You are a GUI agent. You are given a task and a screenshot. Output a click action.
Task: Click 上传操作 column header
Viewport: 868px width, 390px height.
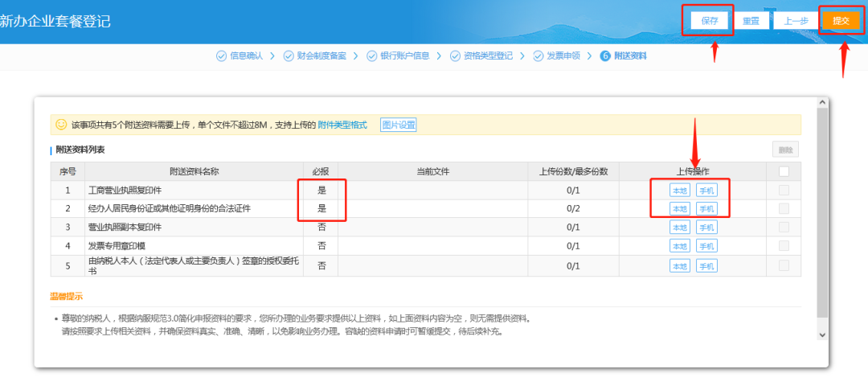693,172
